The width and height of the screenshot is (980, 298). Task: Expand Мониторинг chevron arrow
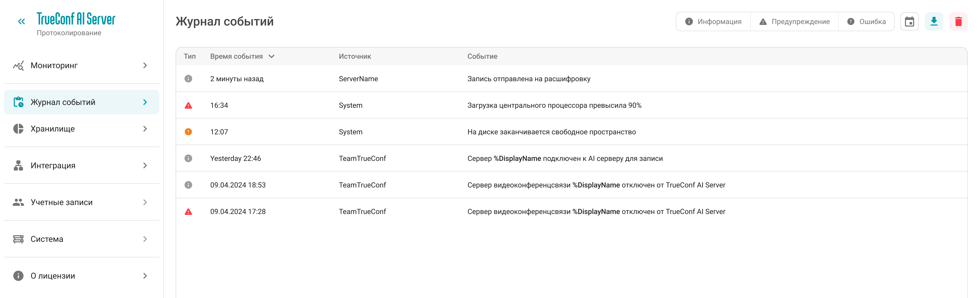[145, 65]
